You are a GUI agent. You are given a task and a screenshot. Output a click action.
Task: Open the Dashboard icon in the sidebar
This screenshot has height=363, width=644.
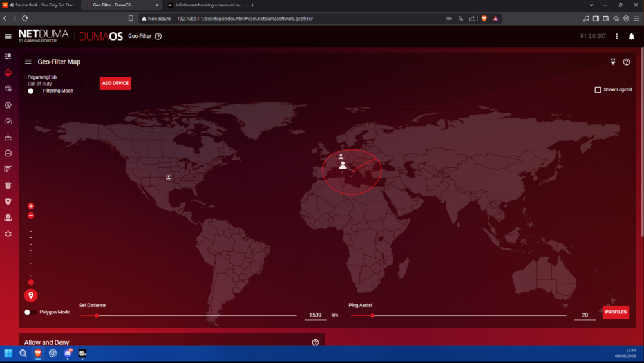click(8, 56)
